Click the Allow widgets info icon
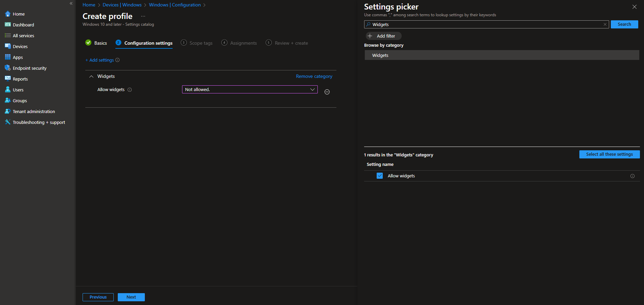This screenshot has width=644, height=305. [130, 89]
